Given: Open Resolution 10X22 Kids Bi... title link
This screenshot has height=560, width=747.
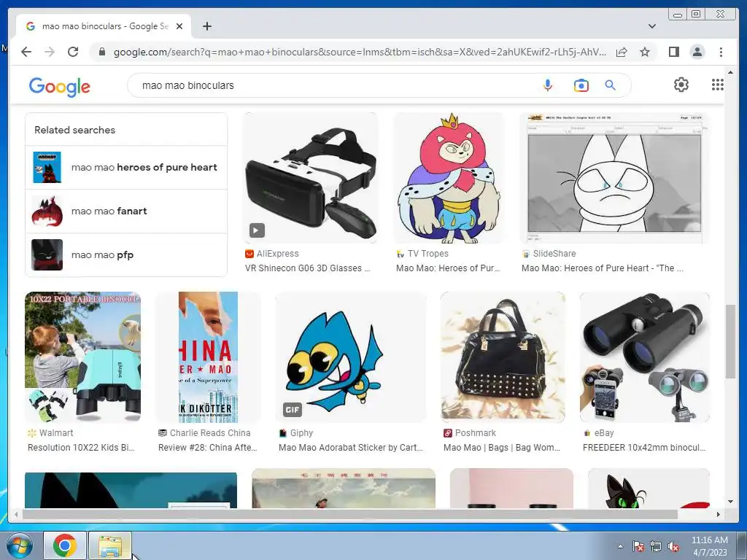Looking at the screenshot, I should [x=81, y=448].
